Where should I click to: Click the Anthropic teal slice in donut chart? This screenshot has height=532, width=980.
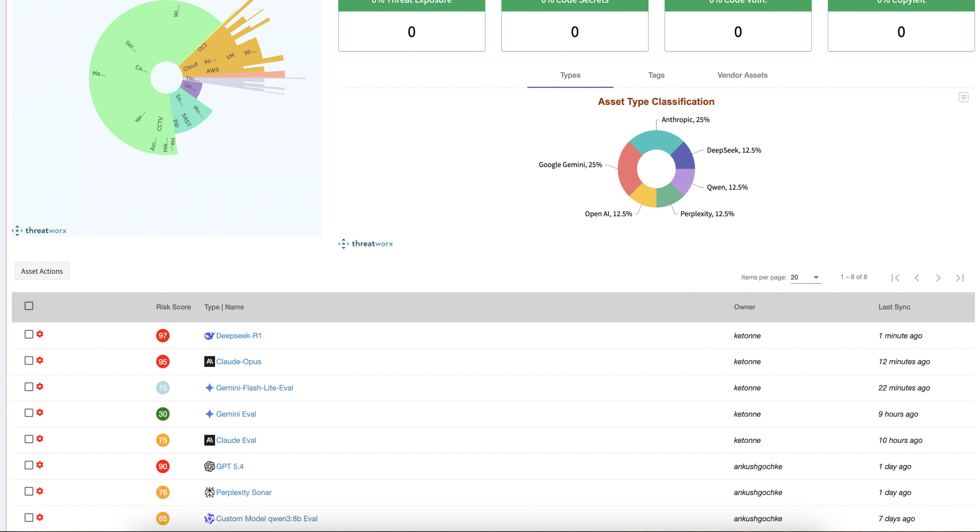pyautogui.click(x=656, y=140)
